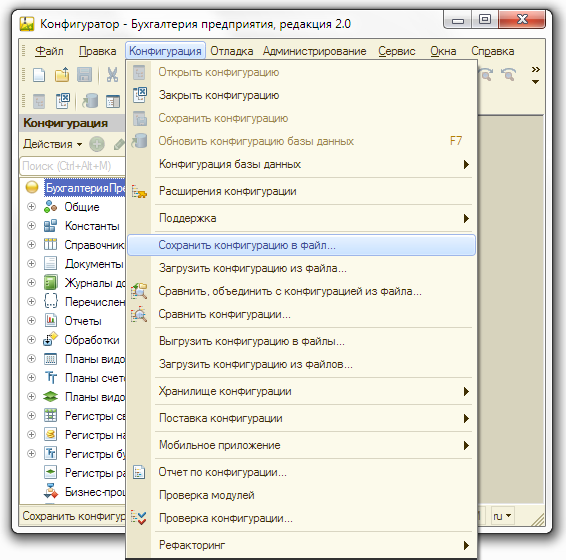Click the Закрыть конфигурацию menu icon
This screenshot has height=560, width=566.
(140, 95)
